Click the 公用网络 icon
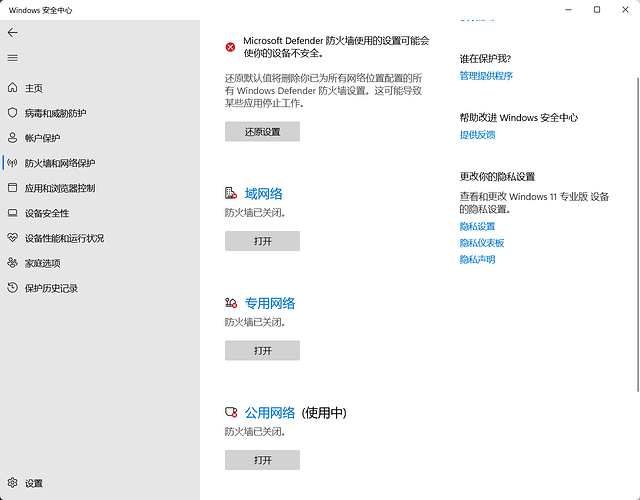640x500 pixels. coord(231,412)
